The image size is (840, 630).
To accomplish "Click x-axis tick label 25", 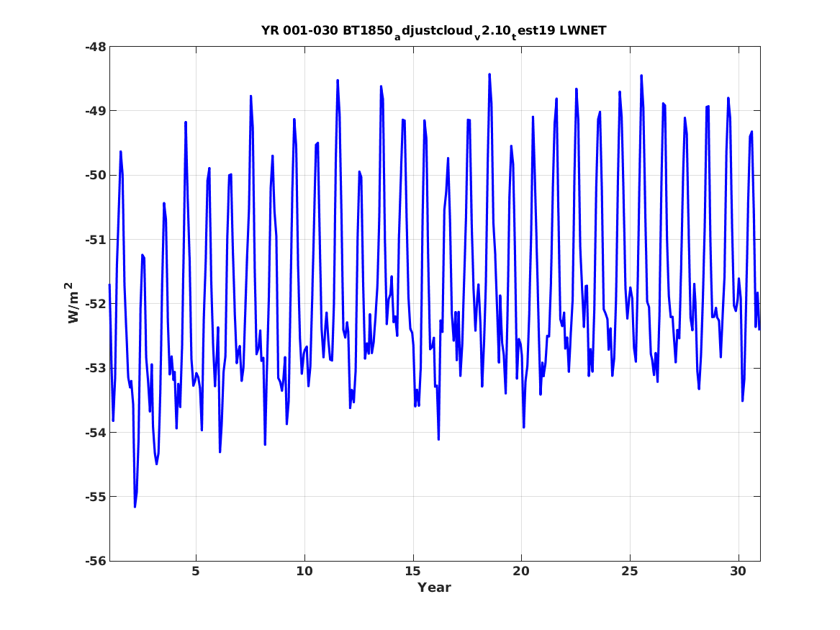I will coord(630,572).
